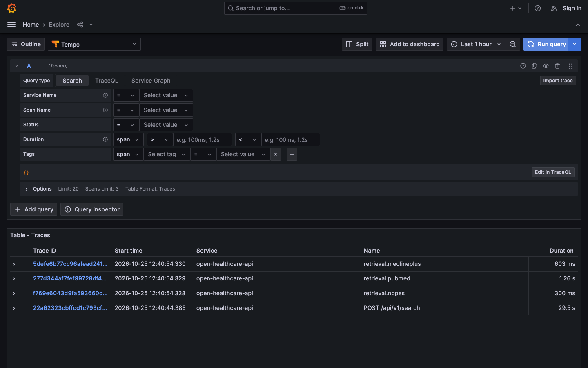Add another tag filter with plus

pyautogui.click(x=292, y=154)
